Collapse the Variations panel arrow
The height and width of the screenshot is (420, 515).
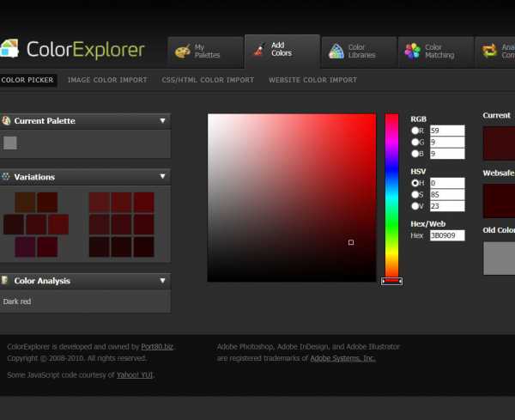[162, 176]
